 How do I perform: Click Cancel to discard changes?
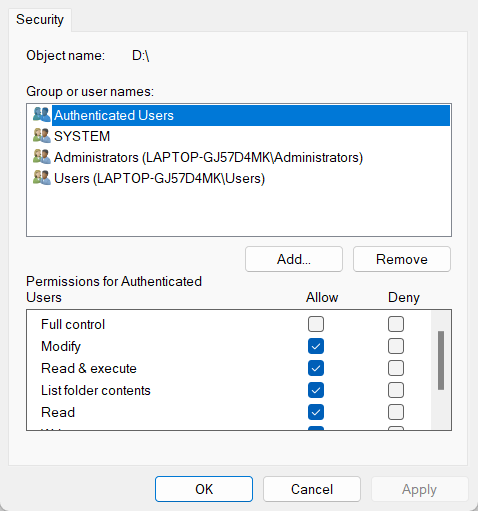click(312, 489)
